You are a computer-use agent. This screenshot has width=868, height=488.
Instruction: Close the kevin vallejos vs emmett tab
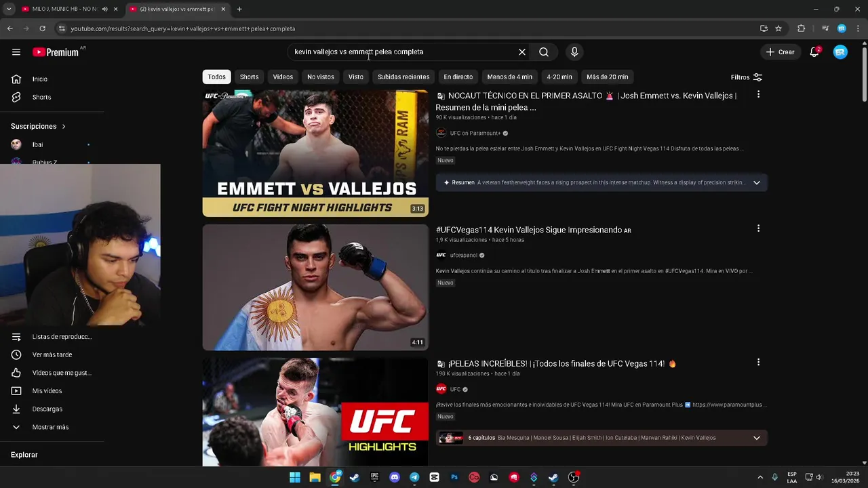223,9
